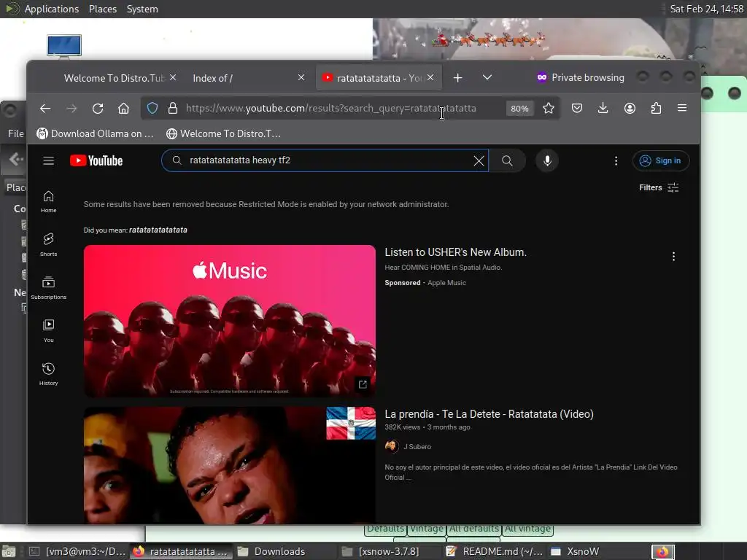Open Listen to USHER's New Album link
Viewport: 747px width, 560px height.
tap(455, 252)
